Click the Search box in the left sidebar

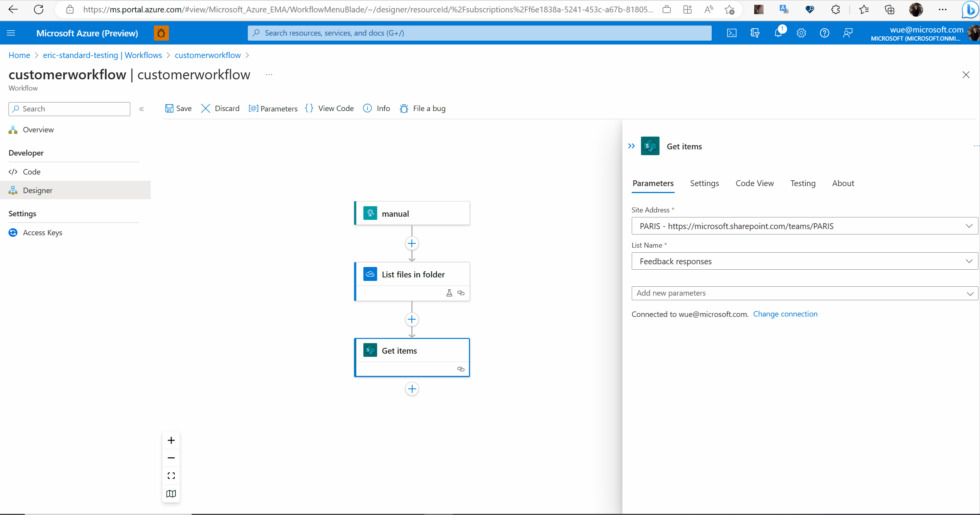[69, 109]
